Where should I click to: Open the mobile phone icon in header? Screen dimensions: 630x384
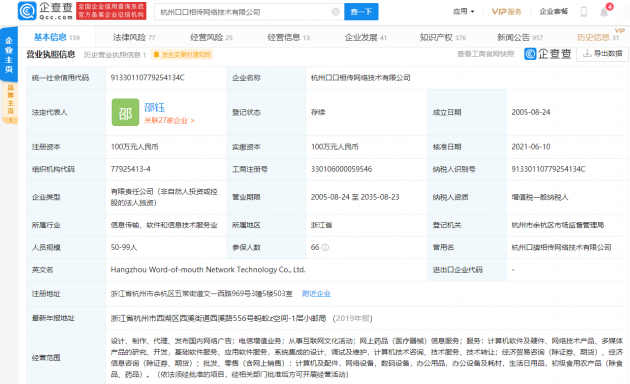tap(584, 12)
